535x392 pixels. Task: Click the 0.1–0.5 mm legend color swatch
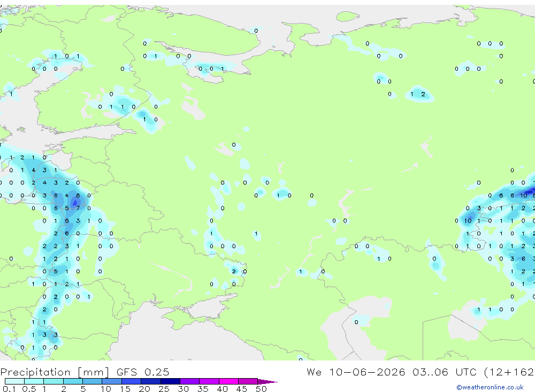[x=14, y=381]
